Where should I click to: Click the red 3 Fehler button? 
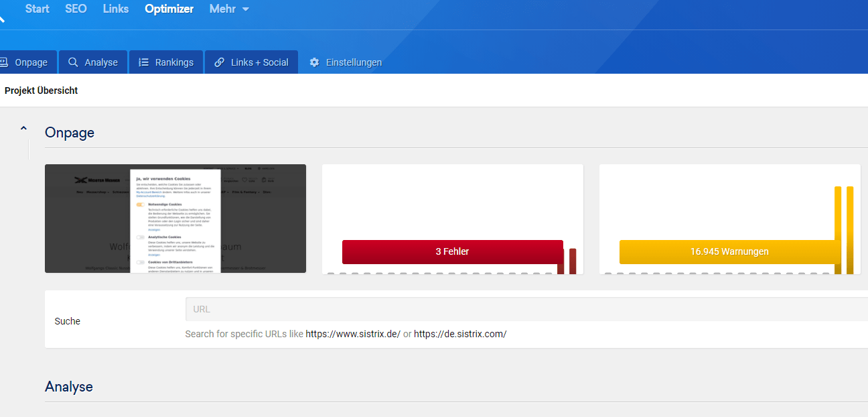click(x=452, y=252)
